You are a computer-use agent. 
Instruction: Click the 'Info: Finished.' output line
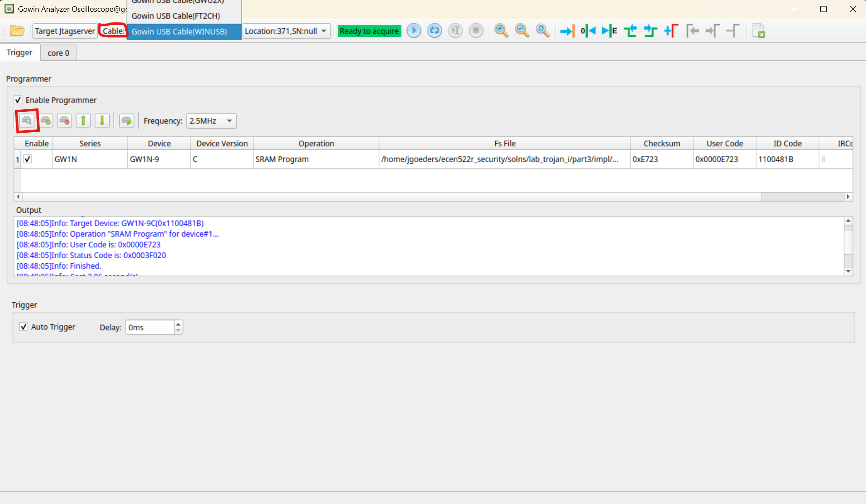(x=59, y=266)
